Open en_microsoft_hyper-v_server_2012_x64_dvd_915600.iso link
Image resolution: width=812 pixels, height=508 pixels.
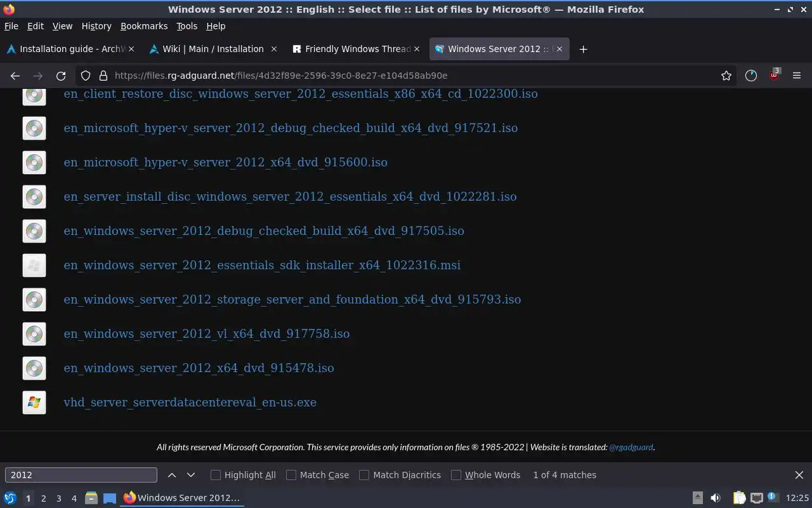[225, 163]
